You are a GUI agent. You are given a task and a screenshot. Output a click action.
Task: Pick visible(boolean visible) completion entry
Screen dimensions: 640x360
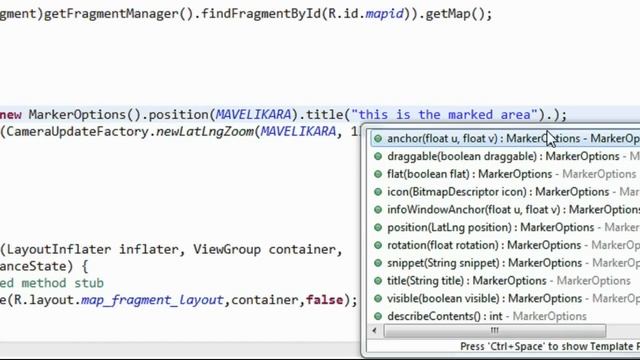pyautogui.click(x=505, y=298)
